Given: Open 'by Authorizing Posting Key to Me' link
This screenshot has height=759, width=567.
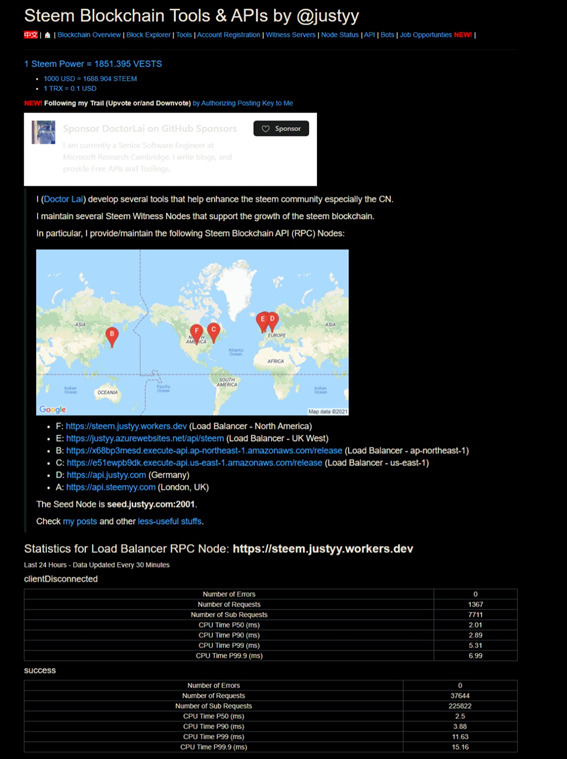Looking at the screenshot, I should pos(243,103).
